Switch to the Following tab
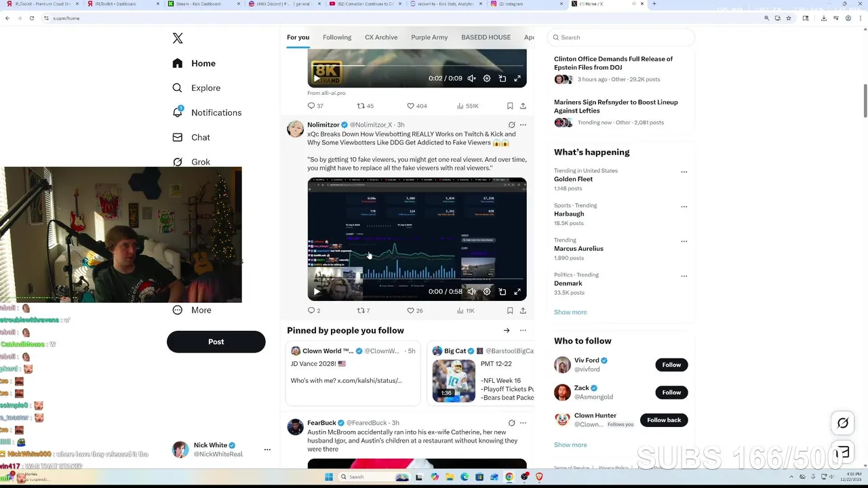The image size is (868, 488). click(337, 37)
